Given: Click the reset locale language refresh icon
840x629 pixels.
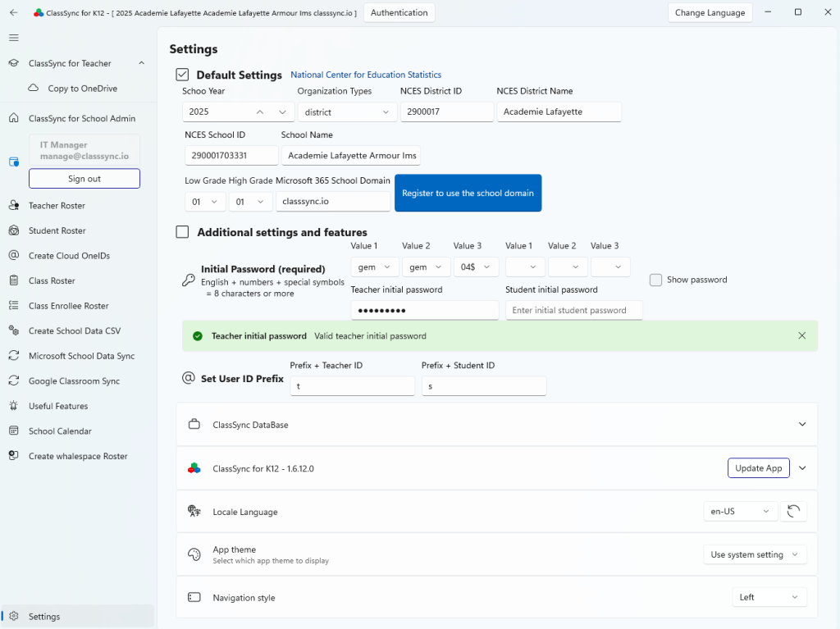Looking at the screenshot, I should click(793, 511).
